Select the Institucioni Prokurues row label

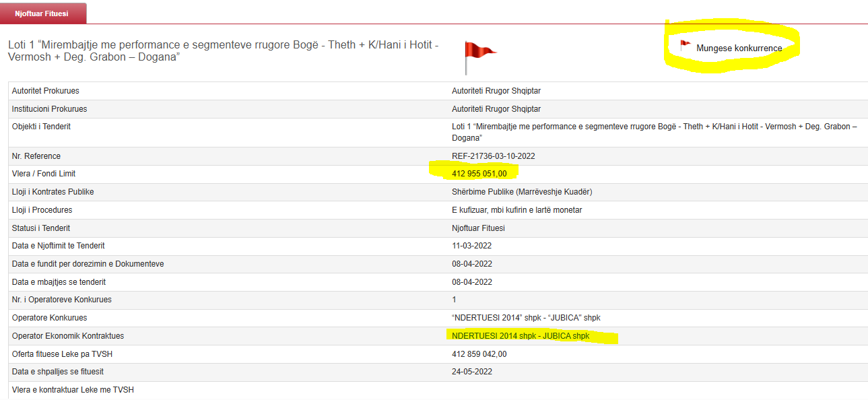pos(49,109)
